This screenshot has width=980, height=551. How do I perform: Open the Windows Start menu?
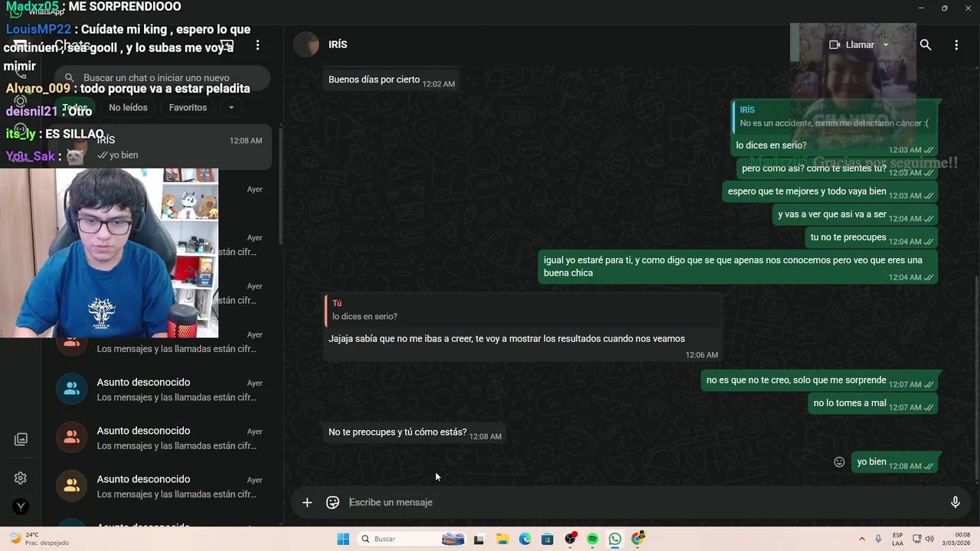pyautogui.click(x=343, y=540)
